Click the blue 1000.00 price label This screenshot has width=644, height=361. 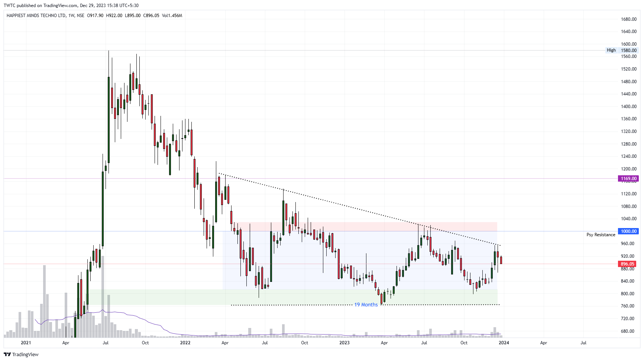[629, 231]
